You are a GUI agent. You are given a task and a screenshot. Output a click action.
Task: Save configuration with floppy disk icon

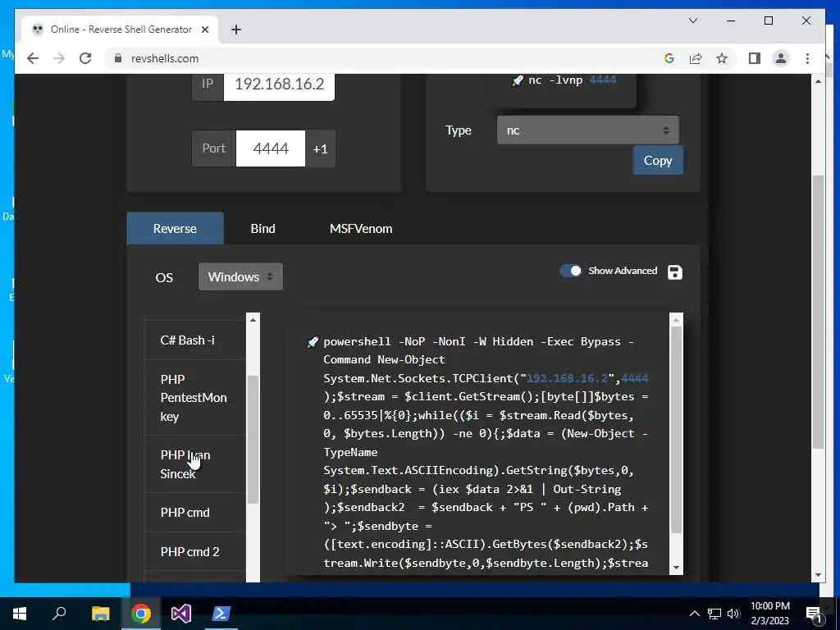[x=675, y=272]
